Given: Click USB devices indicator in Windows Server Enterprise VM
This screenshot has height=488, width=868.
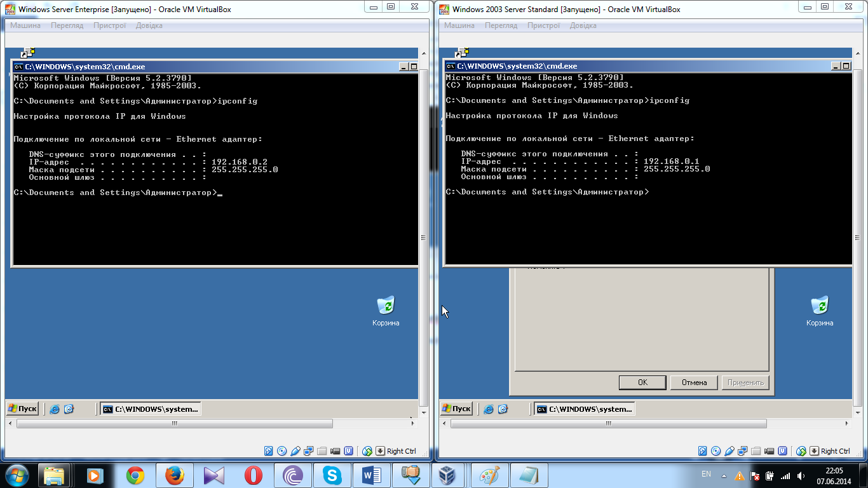Looking at the screenshot, I should 295,451.
